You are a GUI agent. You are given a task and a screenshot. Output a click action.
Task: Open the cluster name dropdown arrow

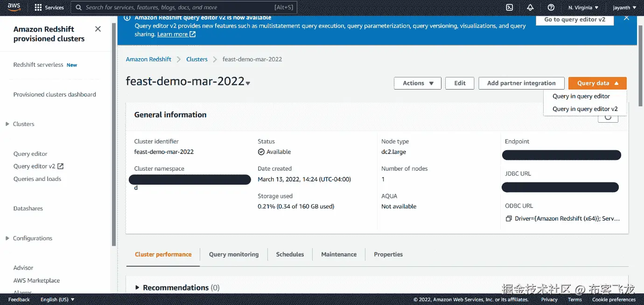[248, 83]
